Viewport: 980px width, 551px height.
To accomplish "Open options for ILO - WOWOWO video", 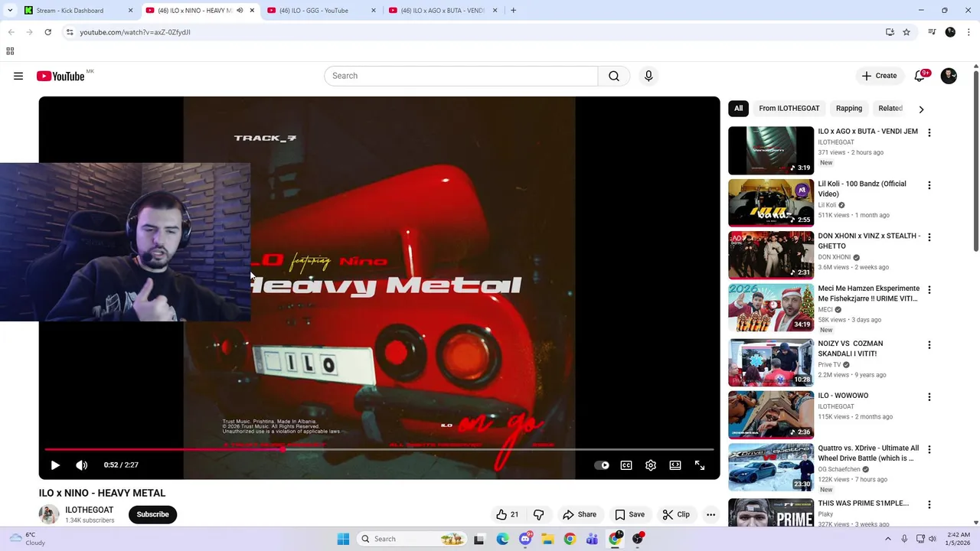I will coord(929,397).
